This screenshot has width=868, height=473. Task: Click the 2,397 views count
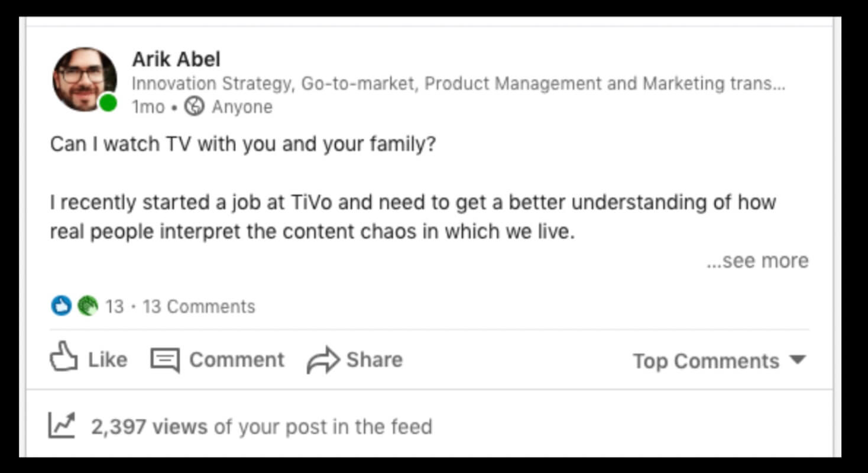click(147, 426)
